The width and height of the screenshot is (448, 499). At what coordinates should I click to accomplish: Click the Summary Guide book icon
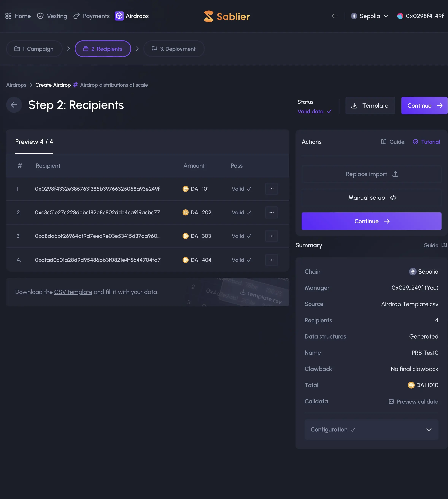444,245
